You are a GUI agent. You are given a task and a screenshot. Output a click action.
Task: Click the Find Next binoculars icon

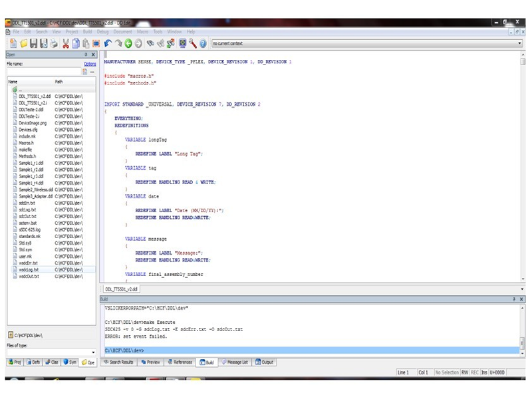coord(160,43)
